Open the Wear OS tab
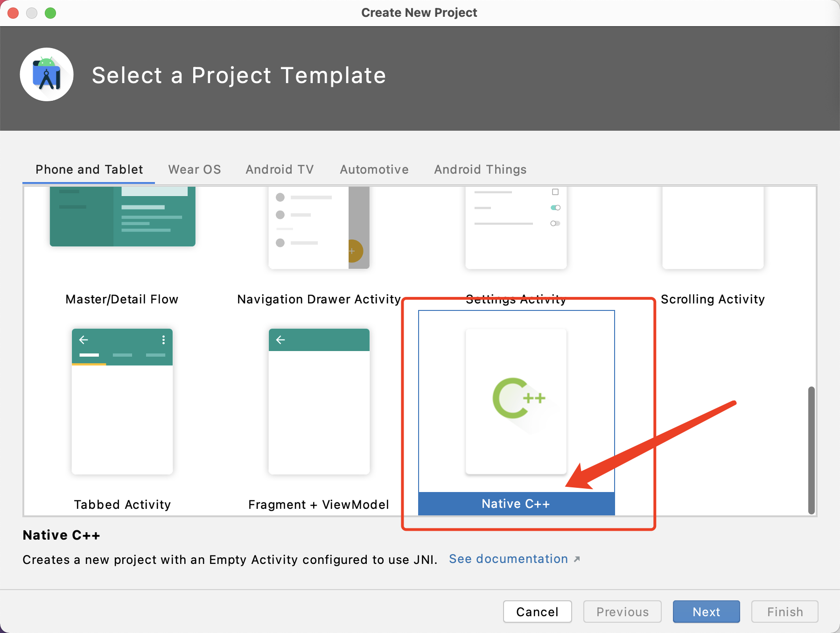 point(195,169)
